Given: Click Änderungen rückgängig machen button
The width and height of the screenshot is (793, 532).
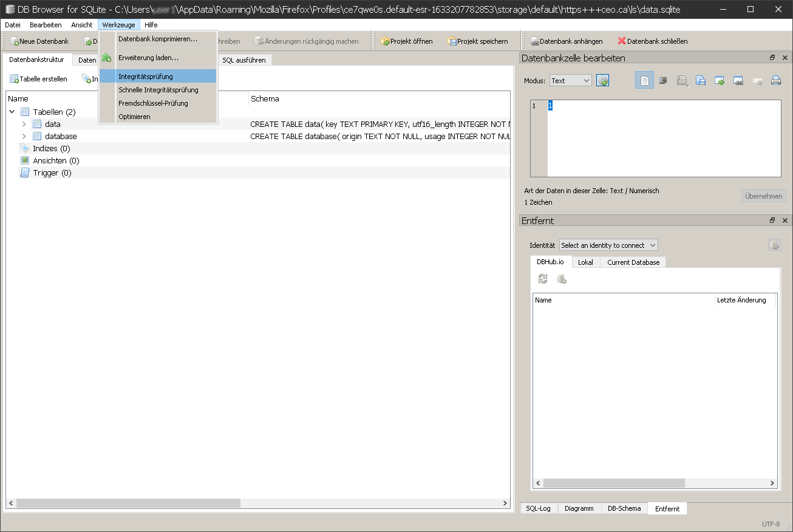Looking at the screenshot, I should (x=307, y=41).
